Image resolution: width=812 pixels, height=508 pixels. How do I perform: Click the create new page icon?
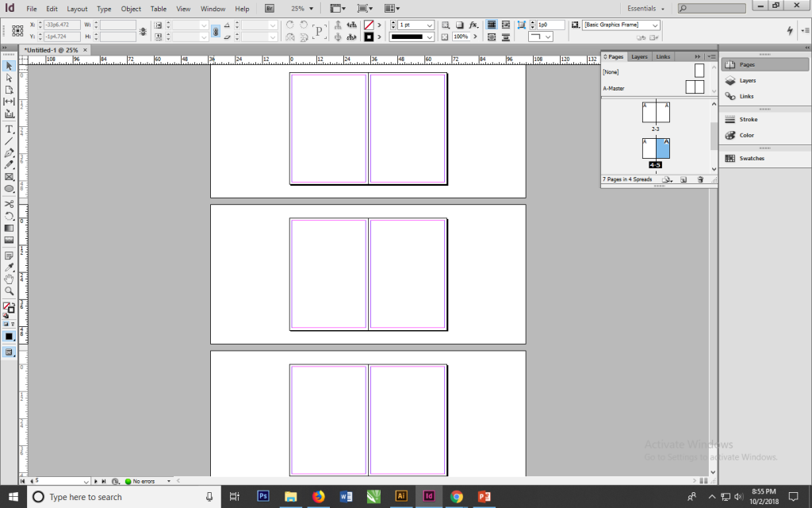(684, 179)
